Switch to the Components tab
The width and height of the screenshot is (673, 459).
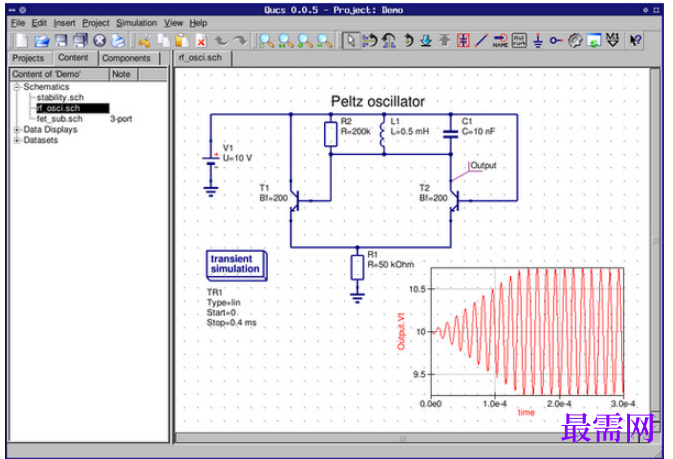pos(126,58)
